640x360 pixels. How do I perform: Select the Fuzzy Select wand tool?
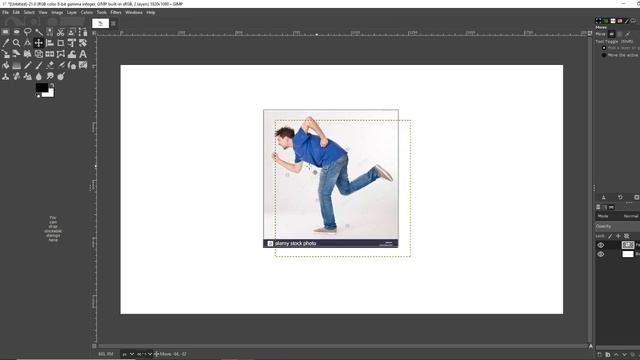pos(38,32)
